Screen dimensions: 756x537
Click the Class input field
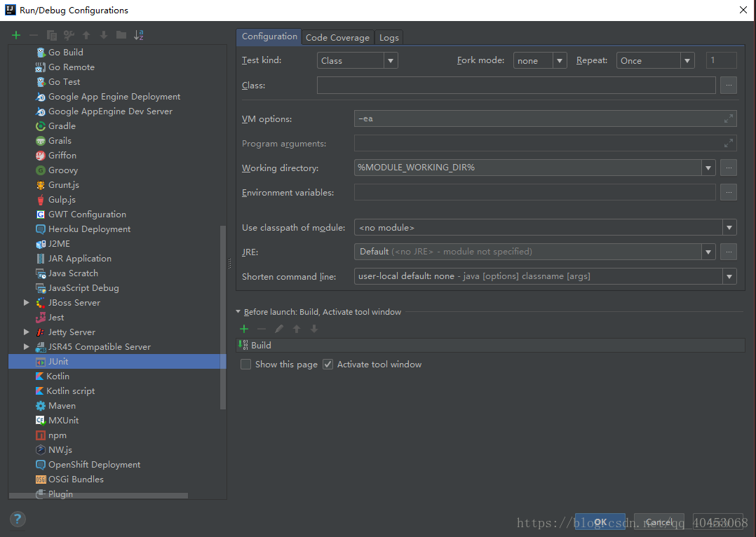point(516,86)
